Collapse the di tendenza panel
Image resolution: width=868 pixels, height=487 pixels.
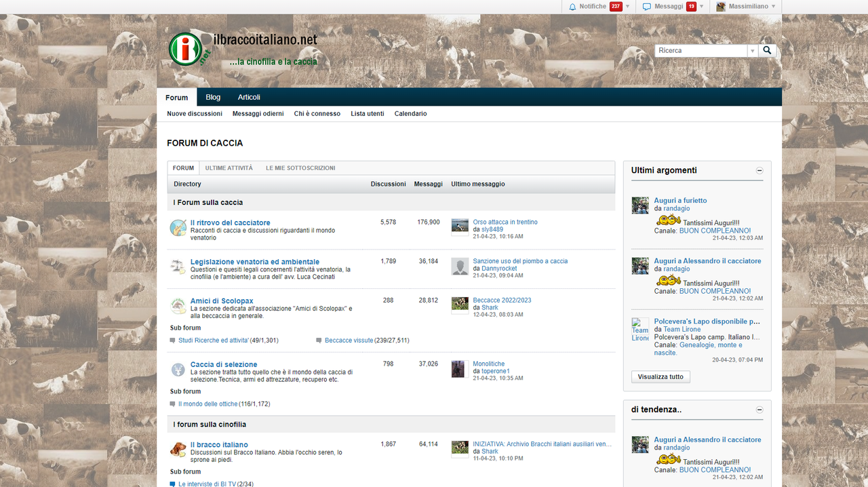(759, 410)
